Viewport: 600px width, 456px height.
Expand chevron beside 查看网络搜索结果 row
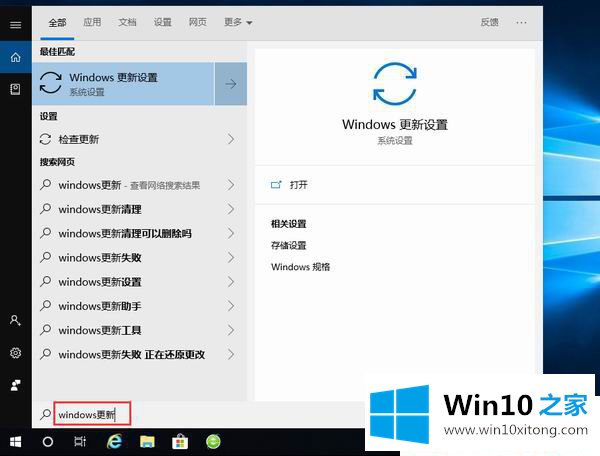click(231, 185)
